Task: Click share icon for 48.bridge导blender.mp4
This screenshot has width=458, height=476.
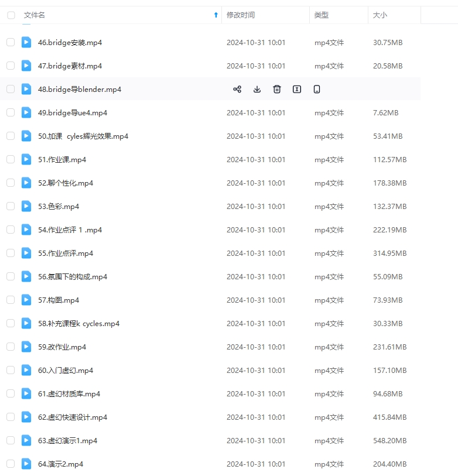Action: (237, 90)
